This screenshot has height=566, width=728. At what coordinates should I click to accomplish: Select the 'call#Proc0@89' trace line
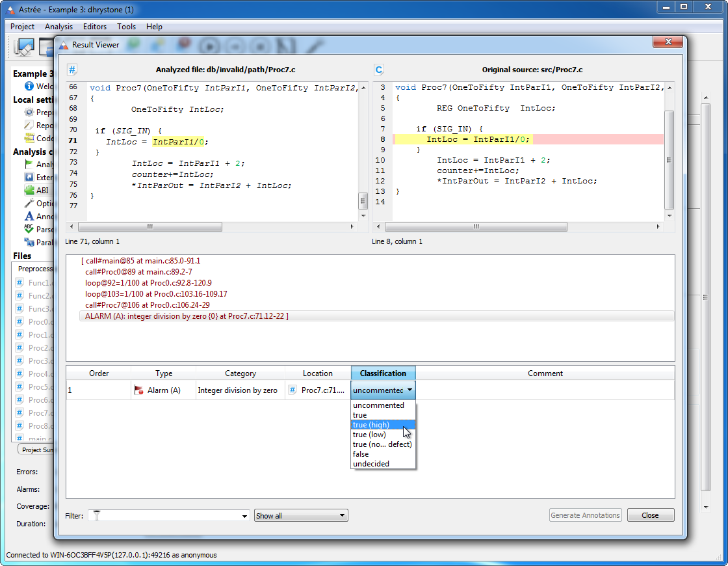pos(138,272)
